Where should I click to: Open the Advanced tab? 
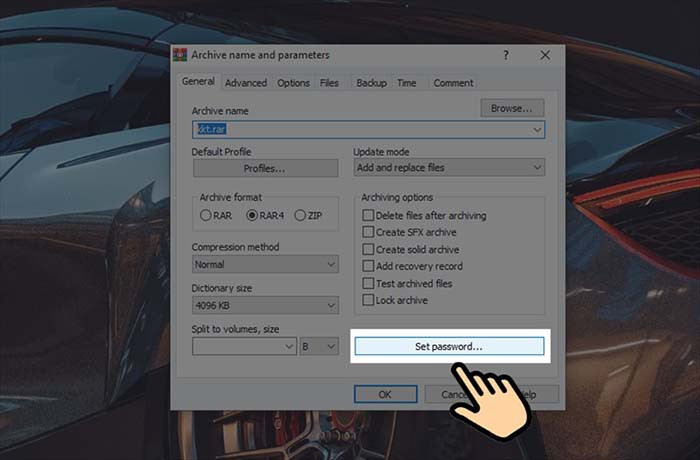[246, 83]
